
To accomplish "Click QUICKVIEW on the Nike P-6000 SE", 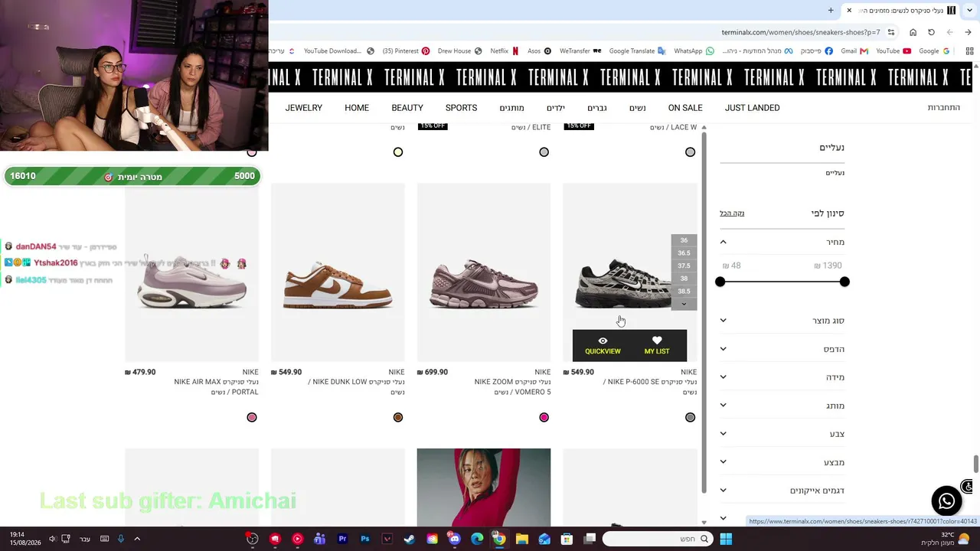I will pyautogui.click(x=603, y=345).
